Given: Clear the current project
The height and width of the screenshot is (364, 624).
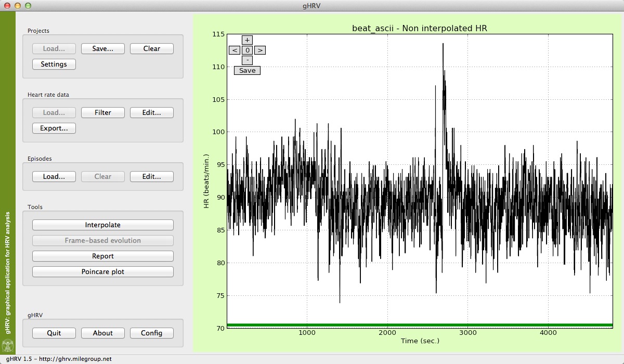Looking at the screenshot, I should (x=152, y=48).
